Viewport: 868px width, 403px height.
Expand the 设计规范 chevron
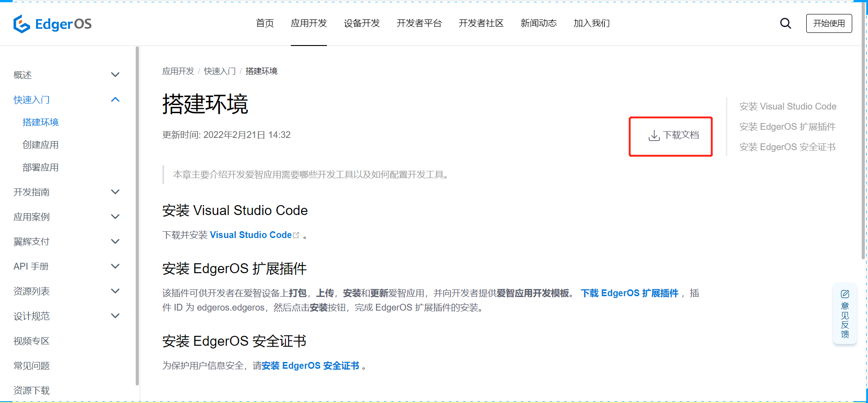tap(115, 316)
